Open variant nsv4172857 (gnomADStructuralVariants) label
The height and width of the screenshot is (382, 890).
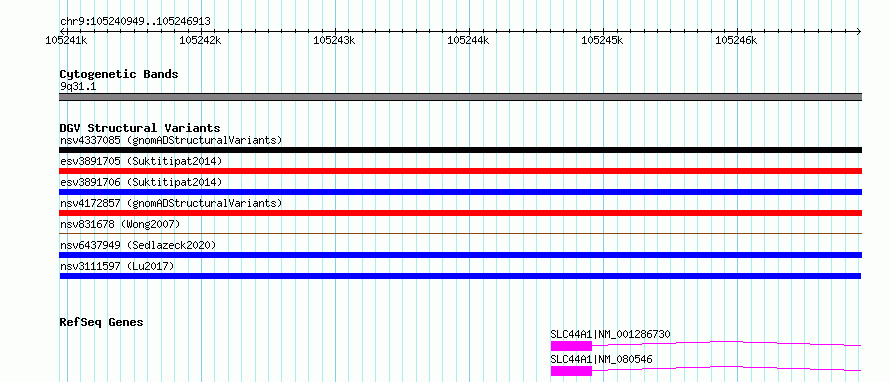[171, 203]
